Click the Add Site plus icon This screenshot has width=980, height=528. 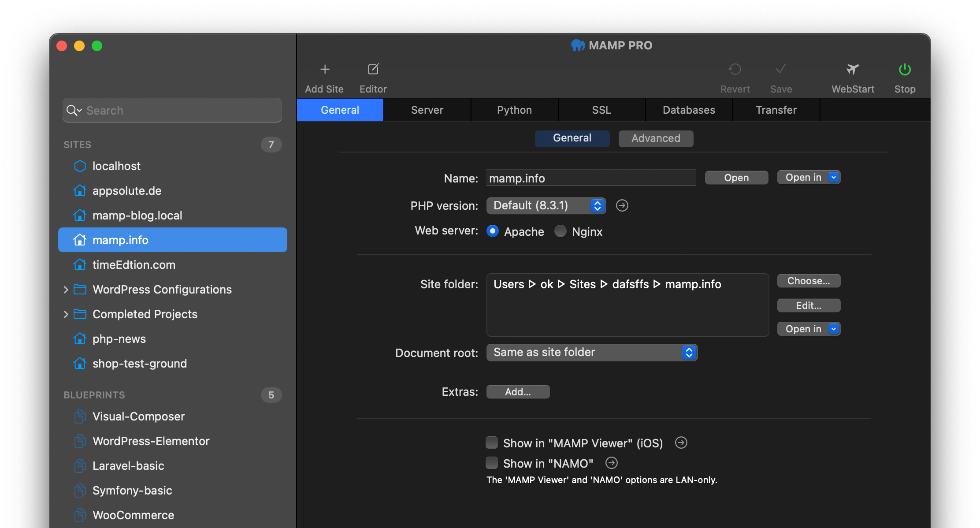pyautogui.click(x=325, y=69)
